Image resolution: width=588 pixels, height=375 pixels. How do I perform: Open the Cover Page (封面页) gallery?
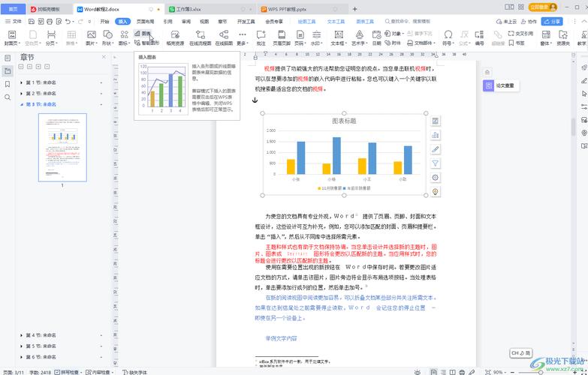point(11,38)
